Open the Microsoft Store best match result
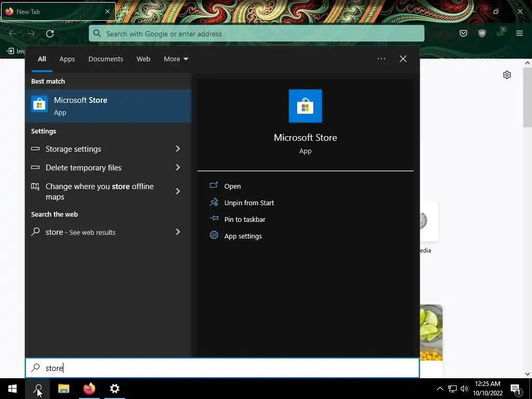532x399 pixels. 108,106
